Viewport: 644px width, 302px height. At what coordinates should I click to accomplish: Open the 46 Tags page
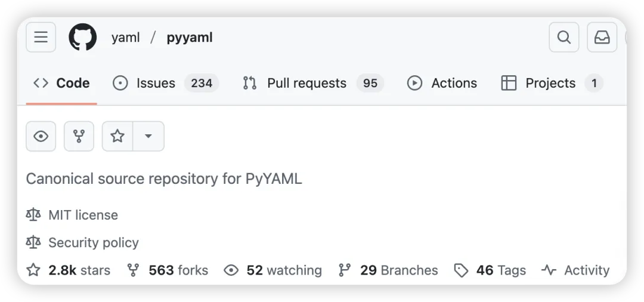(x=490, y=270)
